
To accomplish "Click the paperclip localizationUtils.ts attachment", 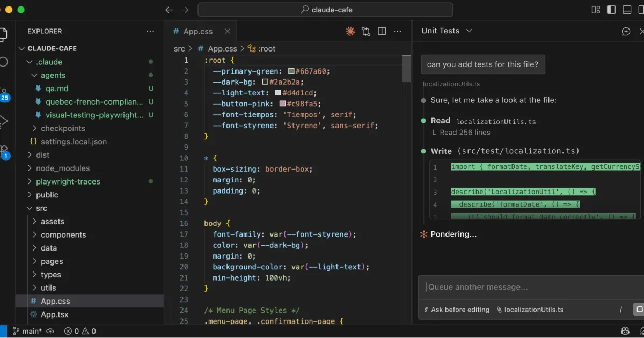I will 530,310.
